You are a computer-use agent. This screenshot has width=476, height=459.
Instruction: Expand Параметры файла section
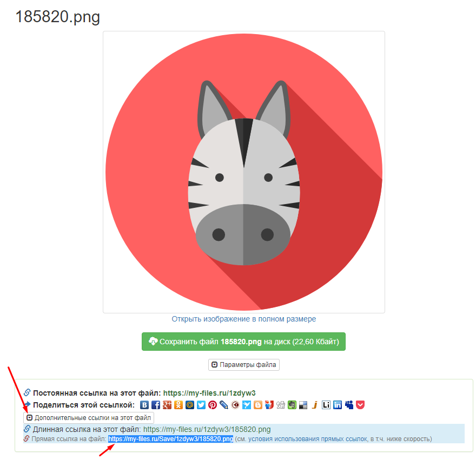(x=244, y=364)
